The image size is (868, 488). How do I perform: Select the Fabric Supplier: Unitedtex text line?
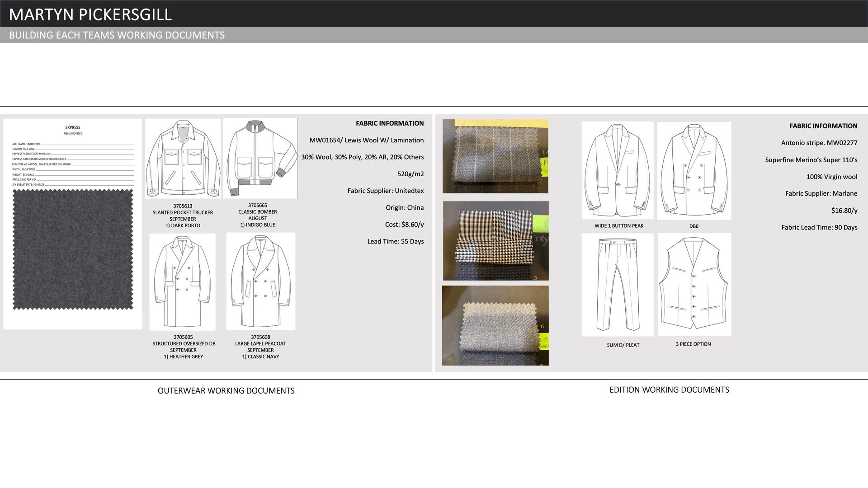(x=386, y=191)
